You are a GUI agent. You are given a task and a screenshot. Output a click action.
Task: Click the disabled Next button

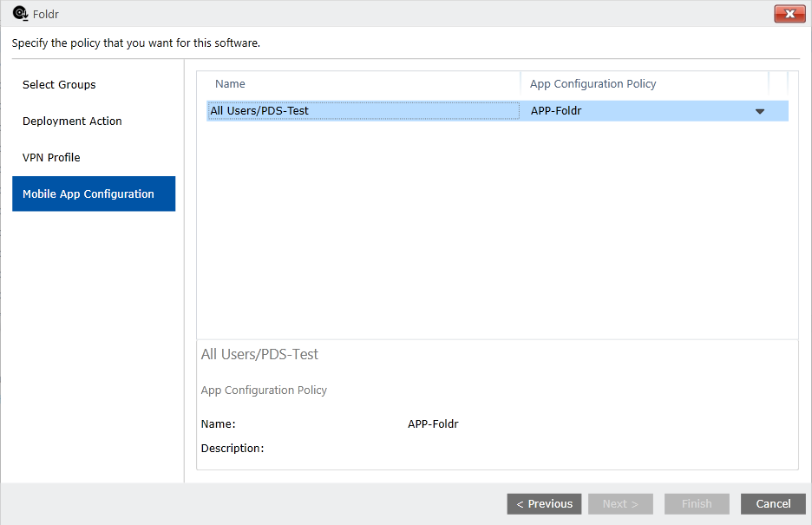[x=620, y=503]
